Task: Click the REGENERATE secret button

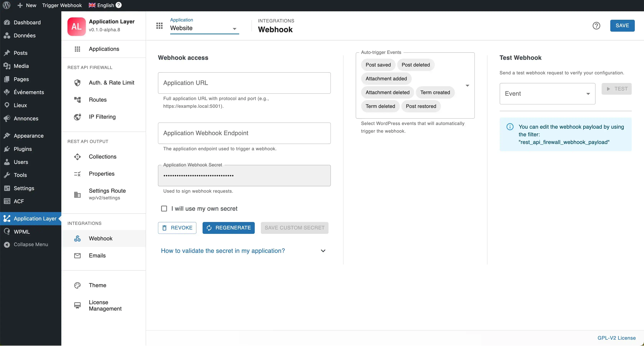Action: (228, 228)
